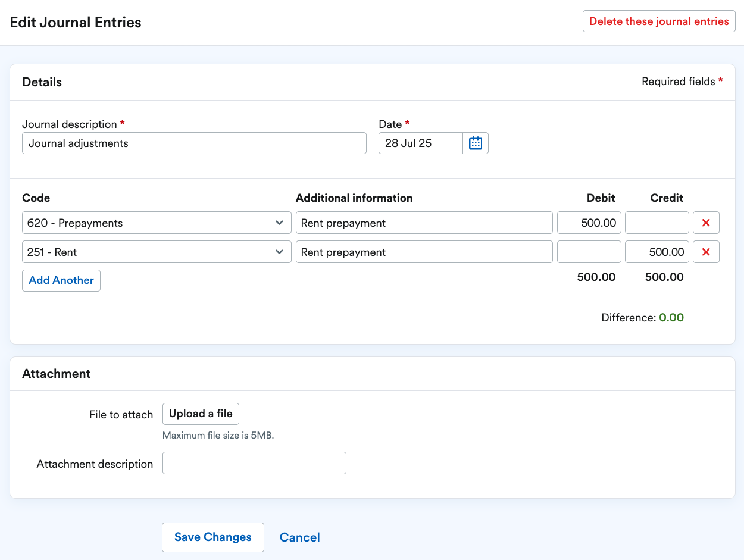Remove the 251 Rent journal line
744x560 pixels.
point(706,252)
